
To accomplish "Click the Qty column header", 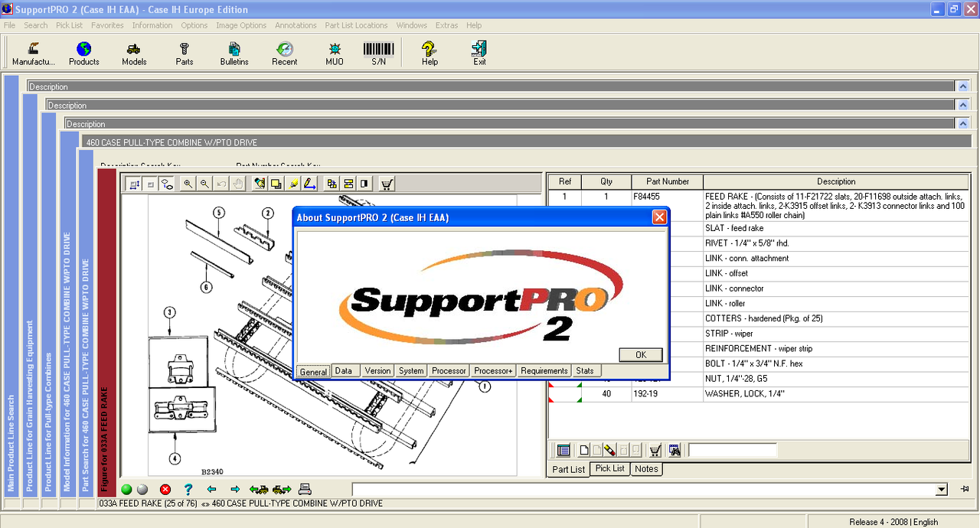I will [606, 181].
